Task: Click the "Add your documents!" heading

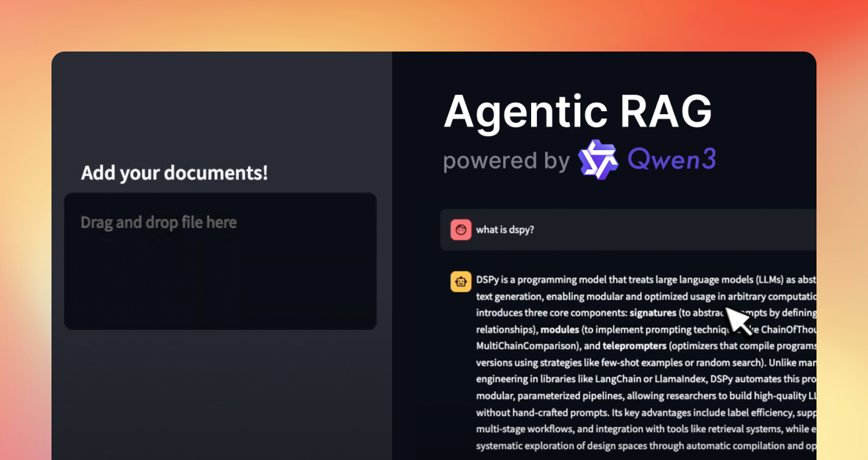Action: (174, 173)
